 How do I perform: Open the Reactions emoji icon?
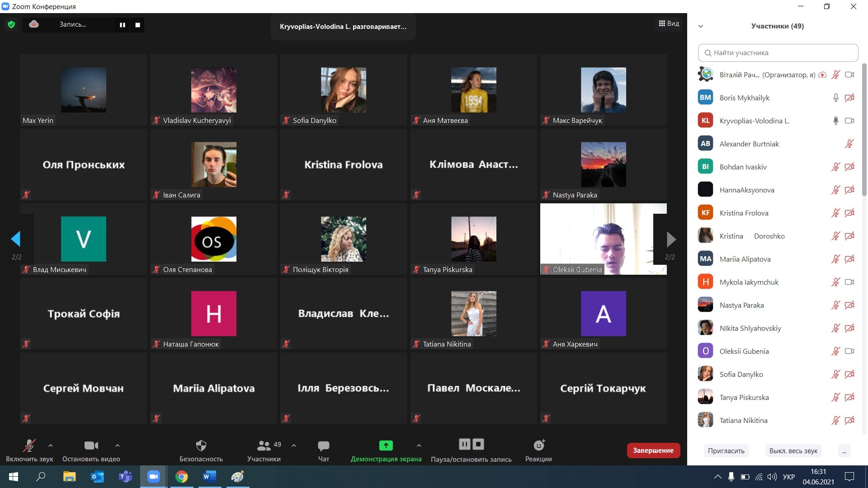click(538, 446)
